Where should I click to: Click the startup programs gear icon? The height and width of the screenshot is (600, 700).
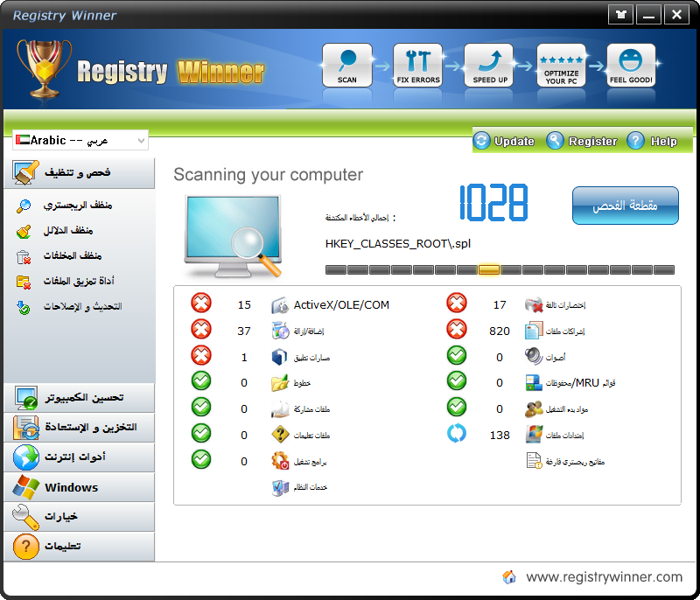coord(280,461)
